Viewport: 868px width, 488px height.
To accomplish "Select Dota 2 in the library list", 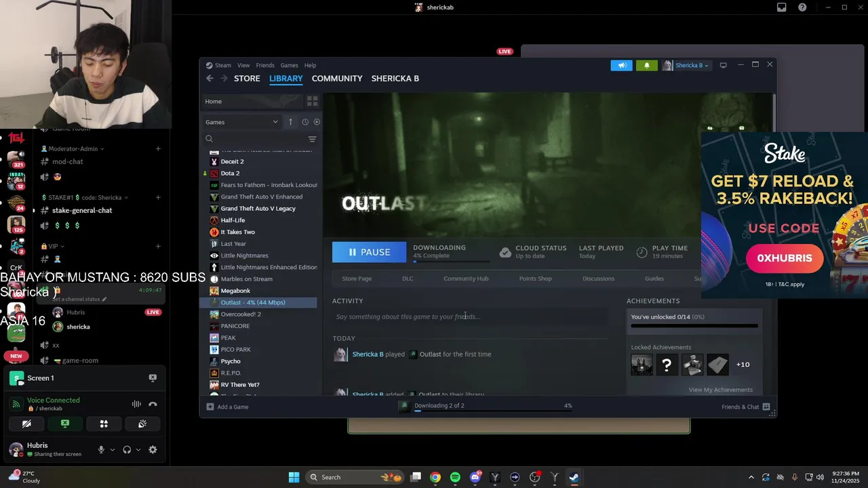I will coord(230,174).
